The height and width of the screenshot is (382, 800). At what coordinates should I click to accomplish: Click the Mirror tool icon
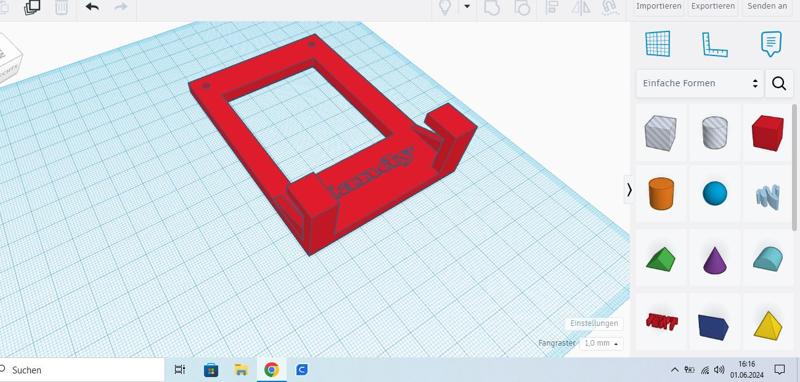(581, 7)
